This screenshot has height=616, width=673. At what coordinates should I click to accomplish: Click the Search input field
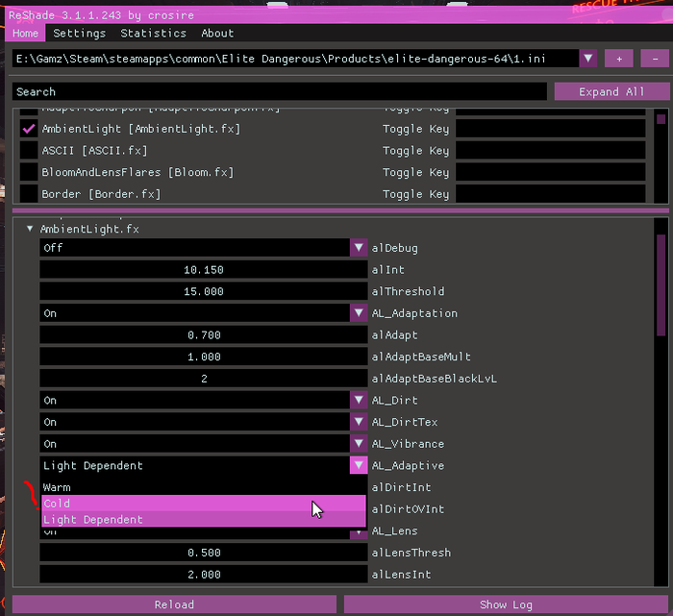pyautogui.click(x=279, y=92)
